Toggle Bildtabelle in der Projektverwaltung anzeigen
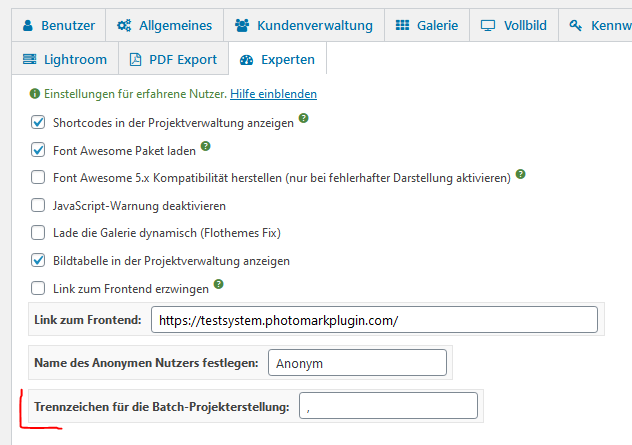 pyautogui.click(x=38, y=261)
